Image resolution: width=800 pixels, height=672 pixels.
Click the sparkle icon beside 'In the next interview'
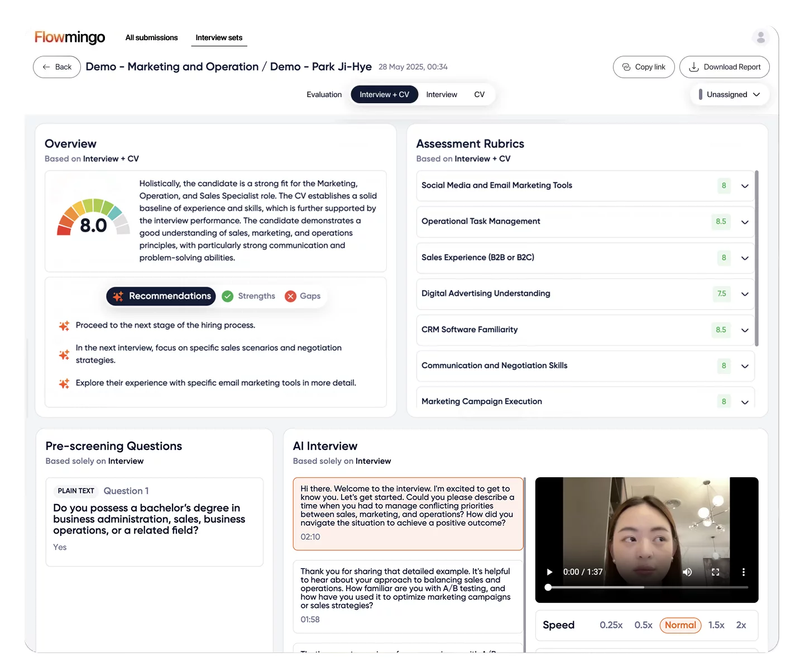click(64, 354)
